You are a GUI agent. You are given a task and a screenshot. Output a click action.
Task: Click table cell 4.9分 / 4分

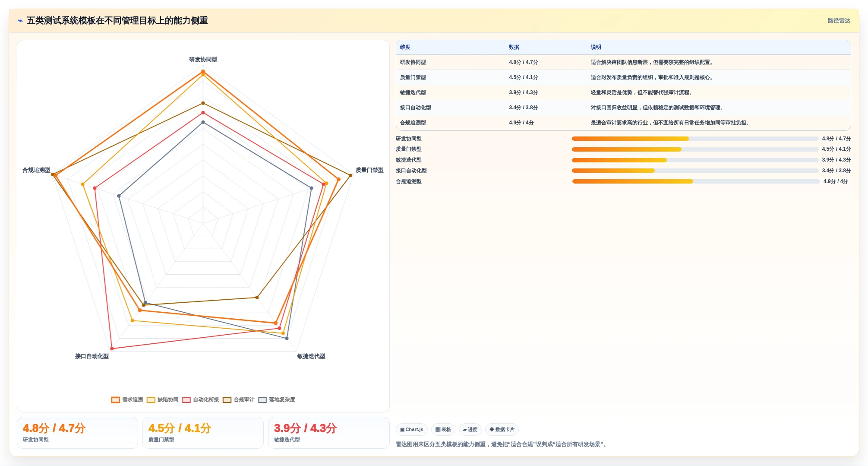(521, 123)
